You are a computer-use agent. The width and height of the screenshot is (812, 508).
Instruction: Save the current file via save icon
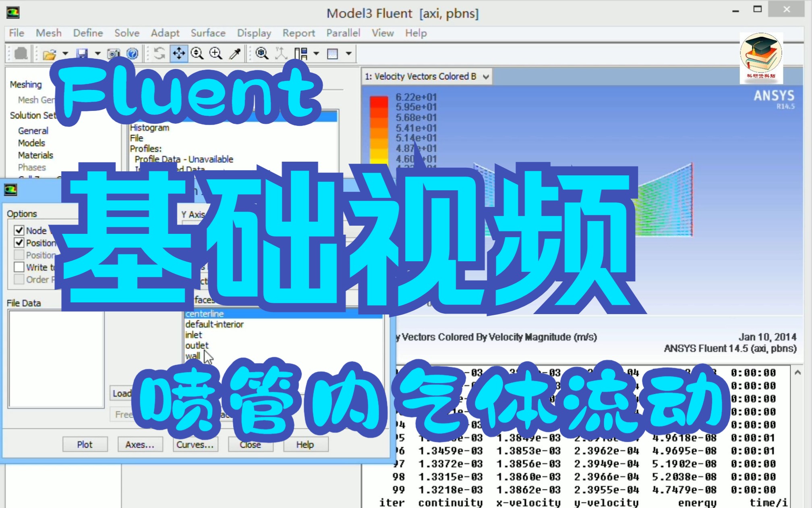click(83, 53)
